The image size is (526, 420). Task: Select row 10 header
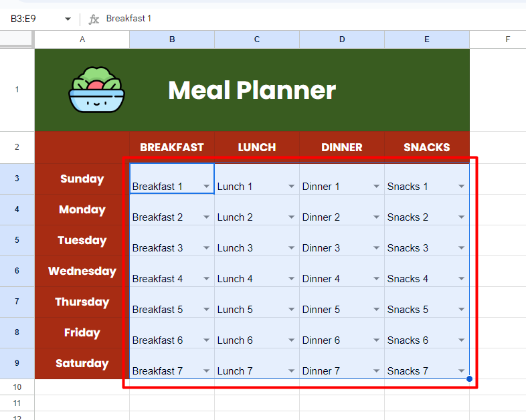coord(17,387)
